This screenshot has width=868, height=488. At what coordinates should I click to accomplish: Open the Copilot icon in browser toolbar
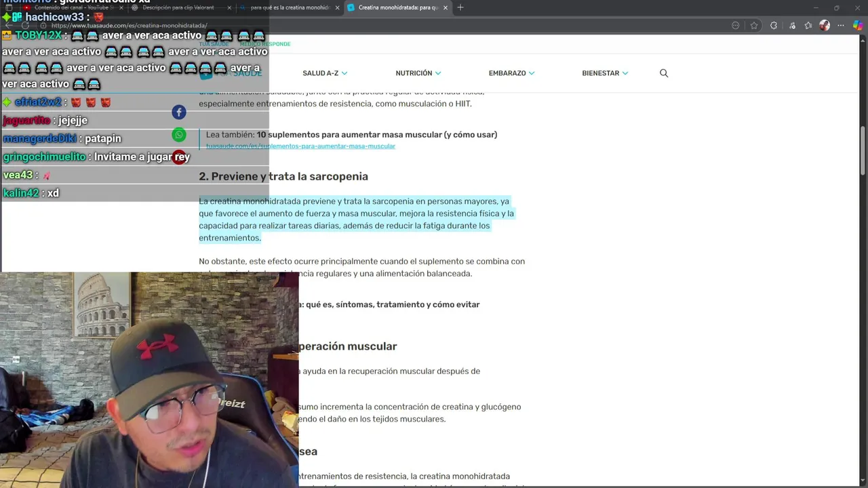(858, 26)
